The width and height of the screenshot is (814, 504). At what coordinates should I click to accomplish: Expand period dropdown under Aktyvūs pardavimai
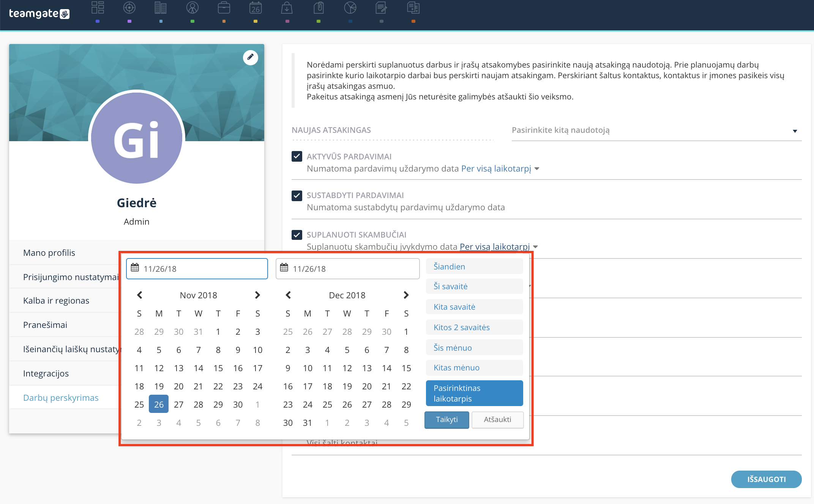click(x=500, y=169)
